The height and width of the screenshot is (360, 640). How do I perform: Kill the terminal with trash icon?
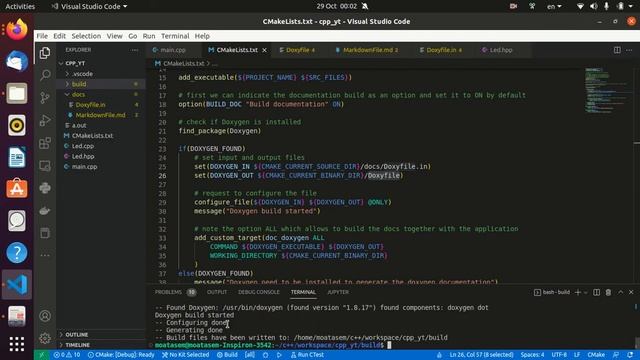(x=608, y=292)
